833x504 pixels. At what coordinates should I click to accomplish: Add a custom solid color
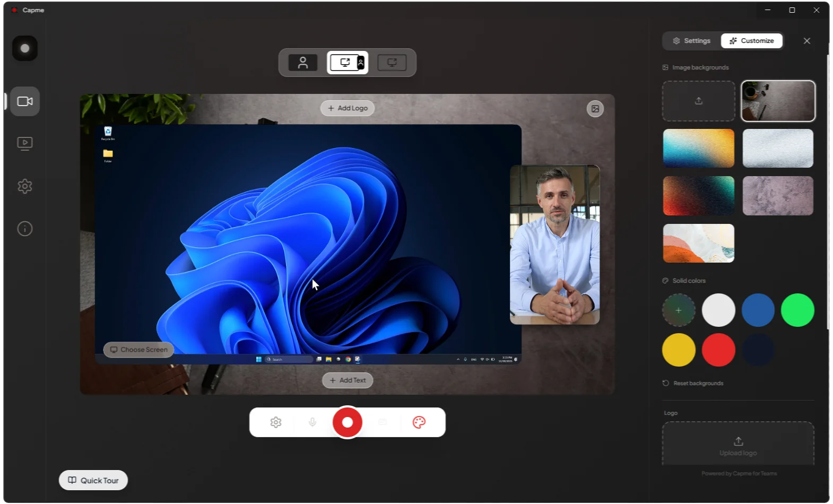[679, 310]
